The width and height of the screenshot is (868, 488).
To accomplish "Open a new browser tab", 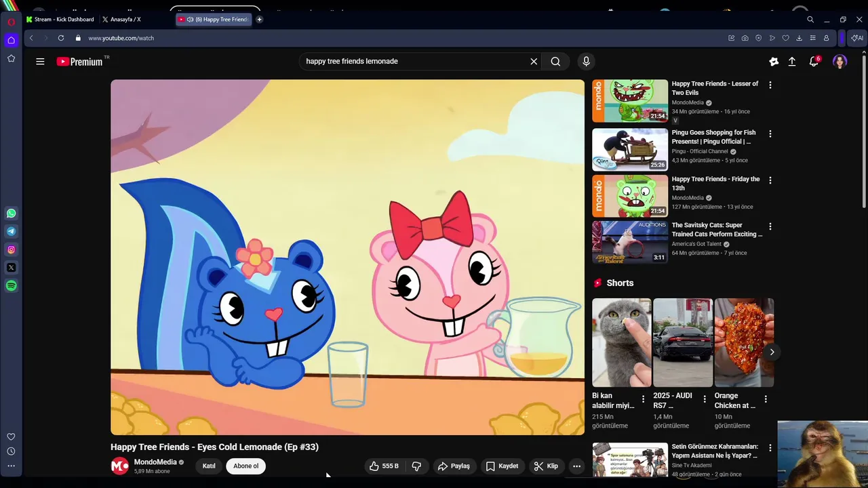I will point(259,20).
